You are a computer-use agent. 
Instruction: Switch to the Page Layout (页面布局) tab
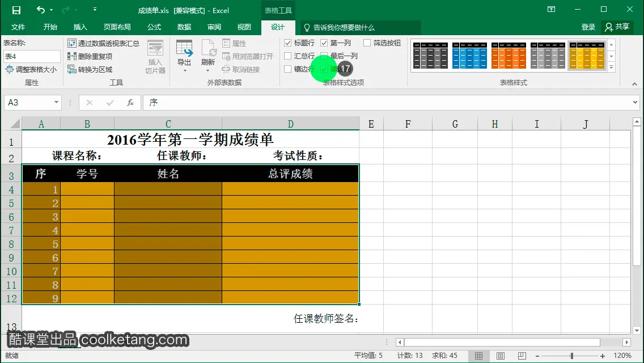117,27
